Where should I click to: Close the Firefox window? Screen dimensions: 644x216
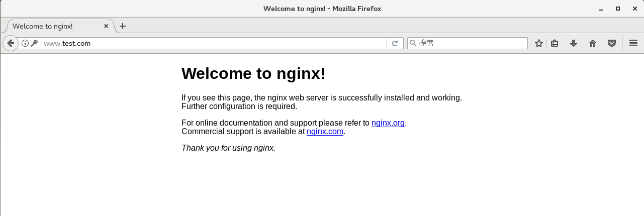[635, 9]
